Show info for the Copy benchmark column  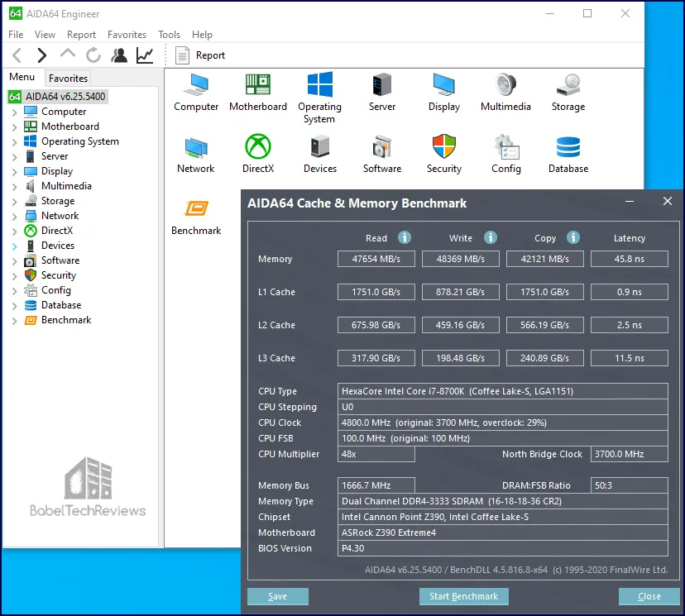coord(573,237)
